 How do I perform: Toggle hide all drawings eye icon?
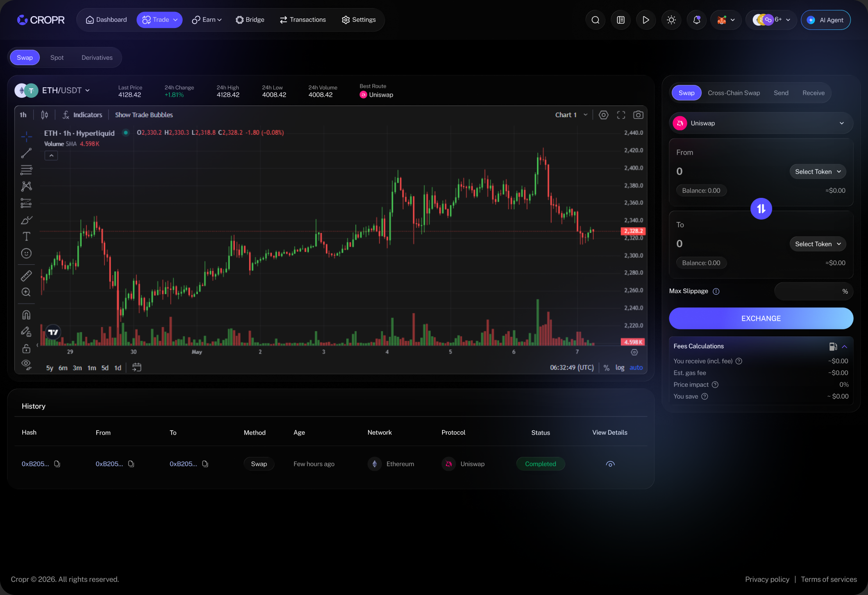point(27,364)
